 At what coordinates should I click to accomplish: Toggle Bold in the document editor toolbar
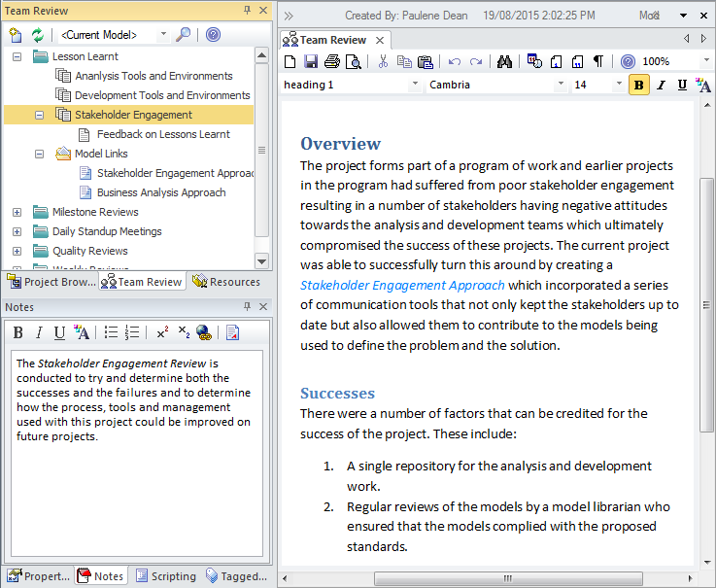[639, 86]
